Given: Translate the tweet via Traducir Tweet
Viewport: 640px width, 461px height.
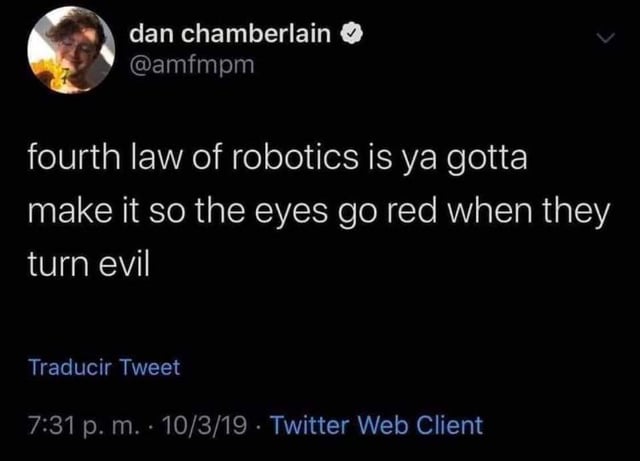Looking at the screenshot, I should pos(104,367).
